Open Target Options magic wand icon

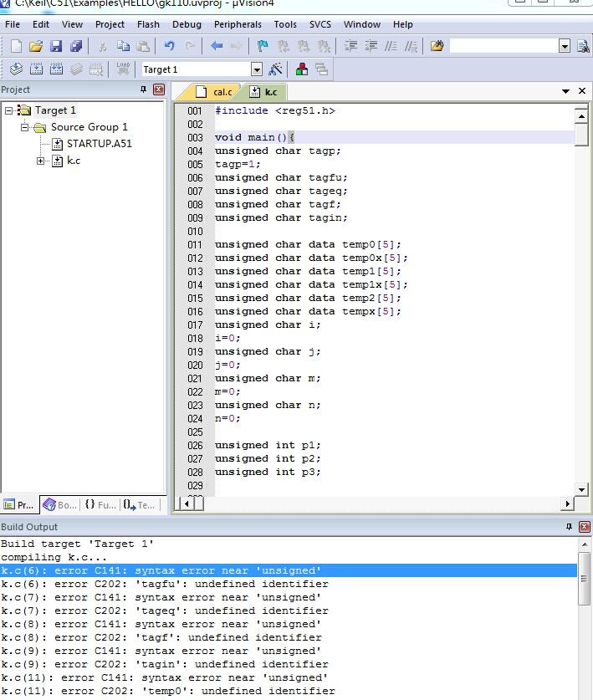(x=275, y=69)
